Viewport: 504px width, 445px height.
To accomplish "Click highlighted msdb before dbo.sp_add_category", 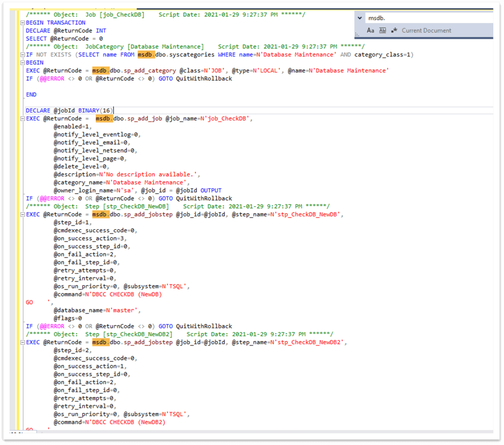I will [x=101, y=70].
